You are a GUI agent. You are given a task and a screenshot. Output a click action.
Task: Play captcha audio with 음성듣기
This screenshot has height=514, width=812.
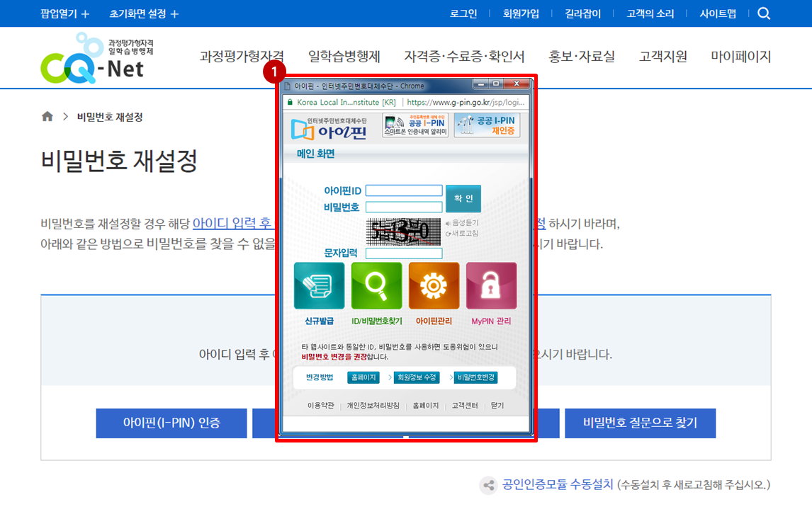462,222
